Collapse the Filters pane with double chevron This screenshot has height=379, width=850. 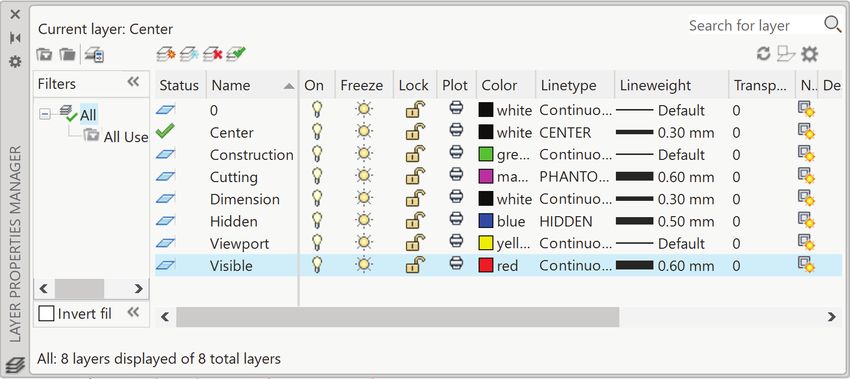[x=133, y=82]
